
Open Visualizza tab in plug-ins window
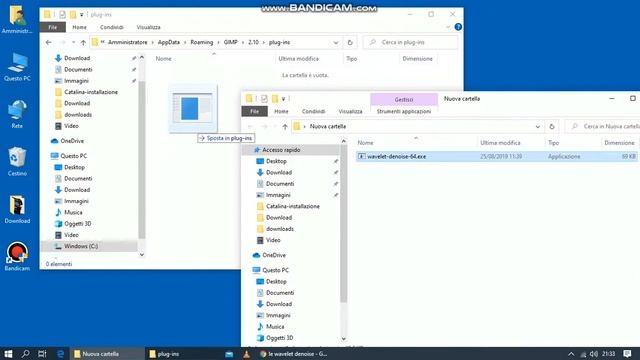[x=148, y=27]
